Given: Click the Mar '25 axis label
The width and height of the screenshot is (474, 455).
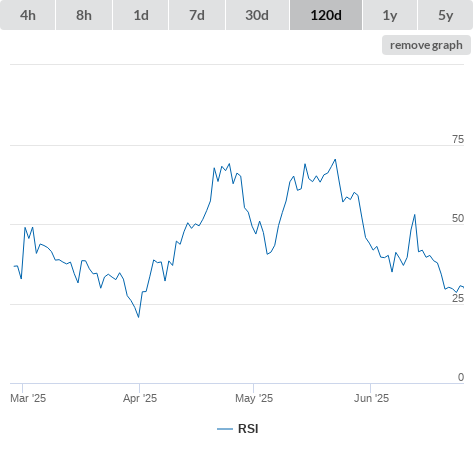Looking at the screenshot, I should pos(28,398).
